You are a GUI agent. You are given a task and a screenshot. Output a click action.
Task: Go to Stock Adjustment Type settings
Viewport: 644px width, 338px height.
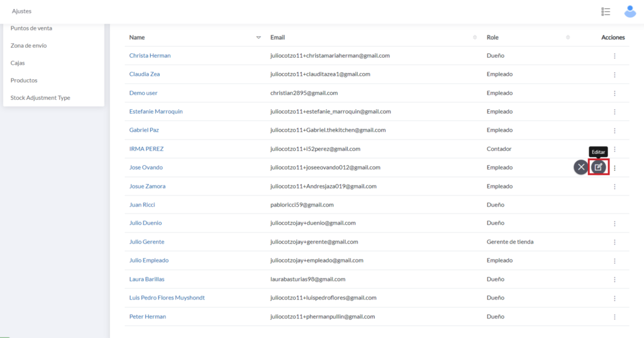click(x=40, y=98)
